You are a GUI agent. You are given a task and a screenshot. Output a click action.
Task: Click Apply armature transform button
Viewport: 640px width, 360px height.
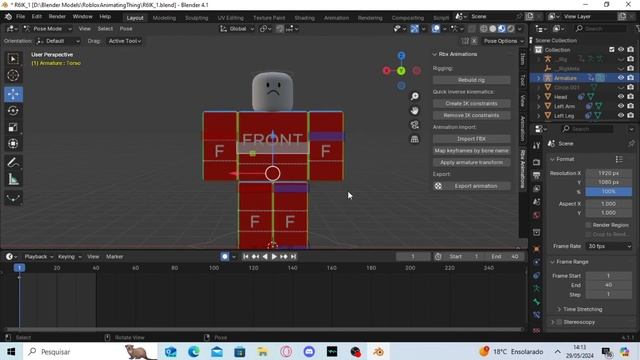(471, 163)
